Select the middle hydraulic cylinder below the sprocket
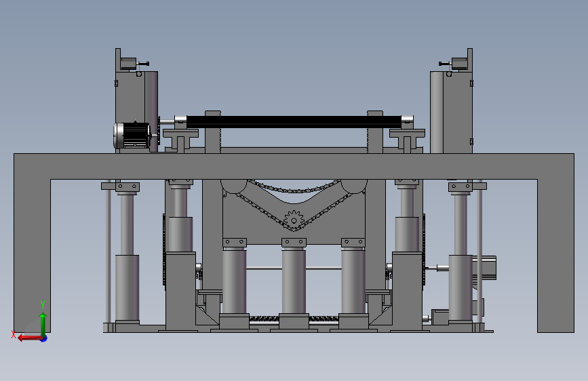588x381 pixels. 294,281
